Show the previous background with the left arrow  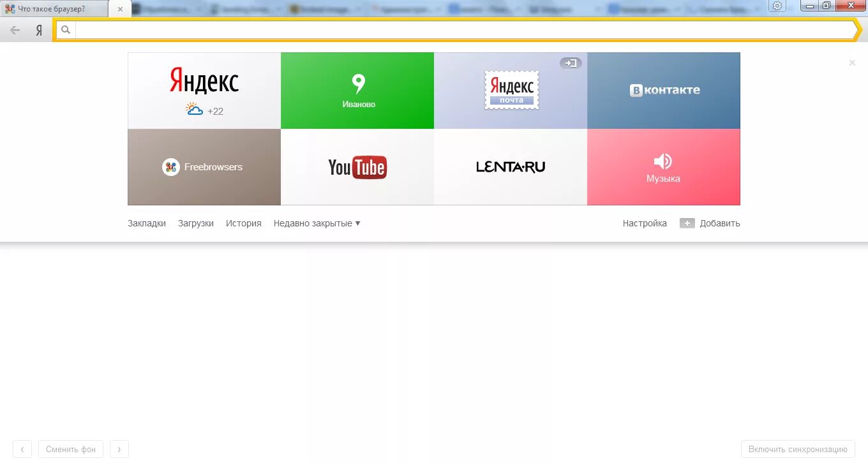point(22,449)
